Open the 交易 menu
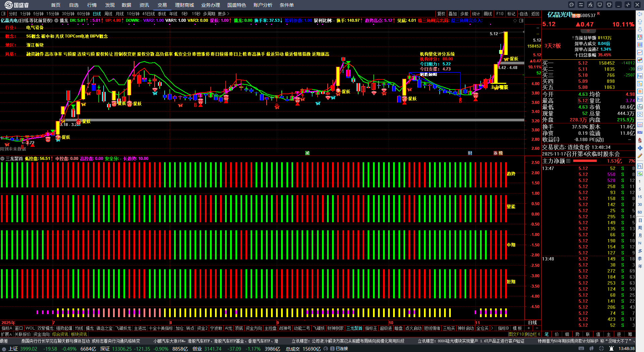 (x=162, y=5)
